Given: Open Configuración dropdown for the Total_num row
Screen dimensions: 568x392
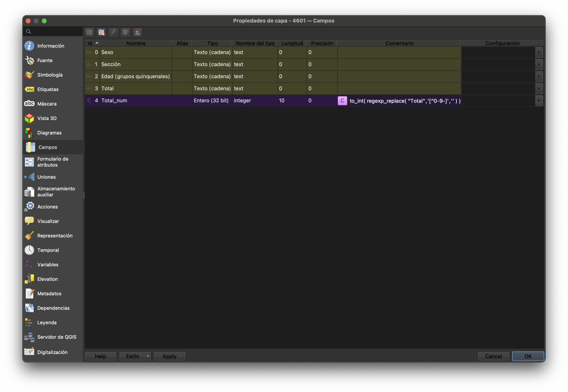Looking at the screenshot, I should pyautogui.click(x=538, y=101).
